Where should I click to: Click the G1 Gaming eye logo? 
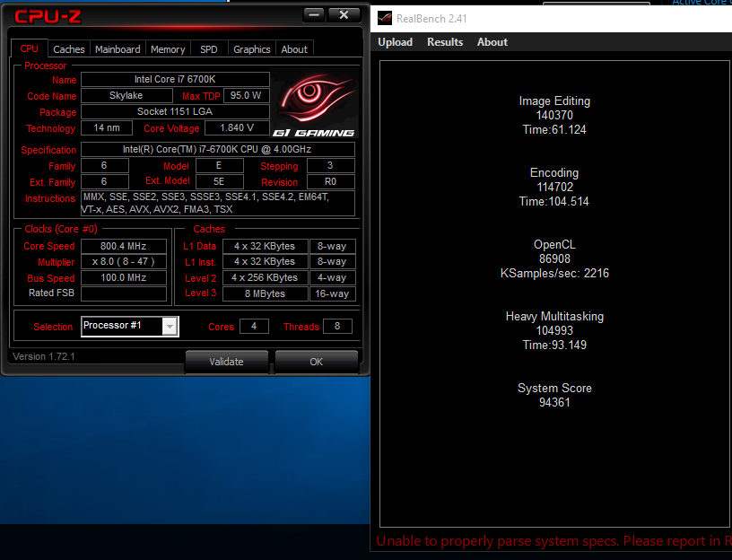click(x=315, y=104)
